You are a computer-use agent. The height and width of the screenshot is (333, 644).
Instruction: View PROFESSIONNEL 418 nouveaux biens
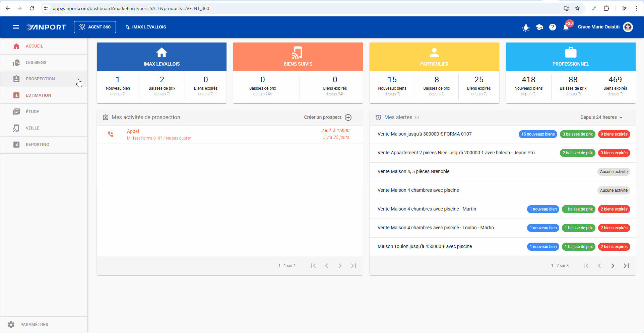(528, 86)
